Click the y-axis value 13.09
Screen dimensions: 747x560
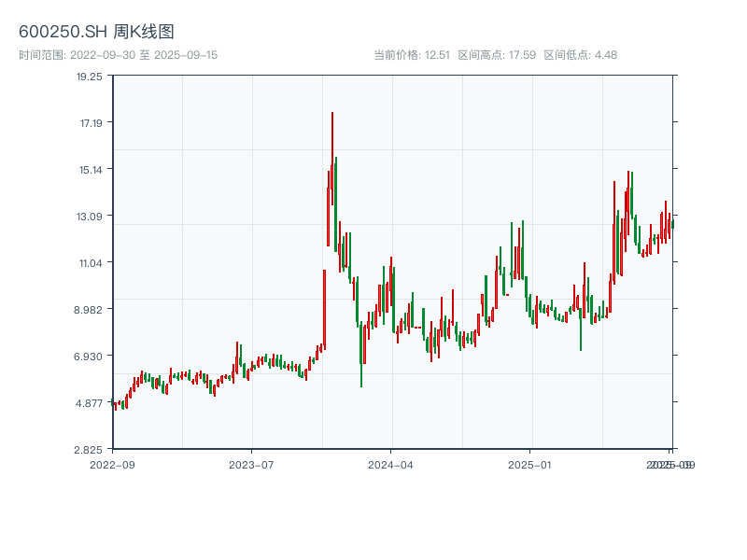point(89,217)
